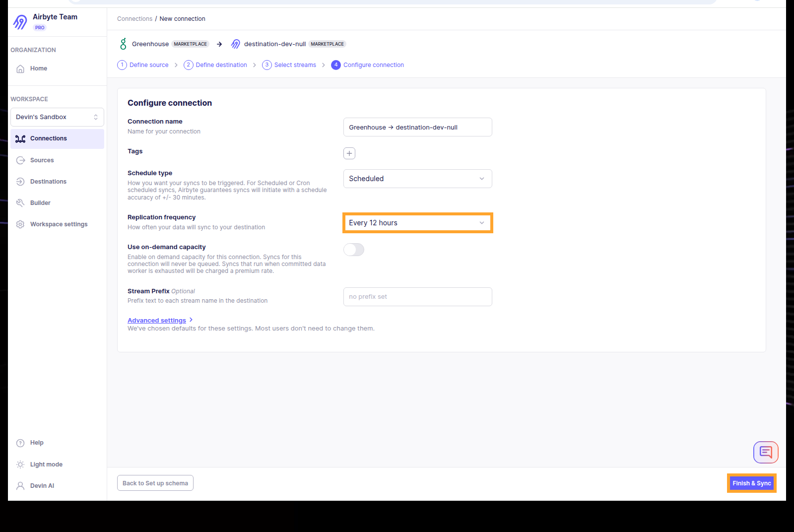The image size is (794, 532).
Task: Enable the on-demand capacity toggle
Action: [x=354, y=250]
